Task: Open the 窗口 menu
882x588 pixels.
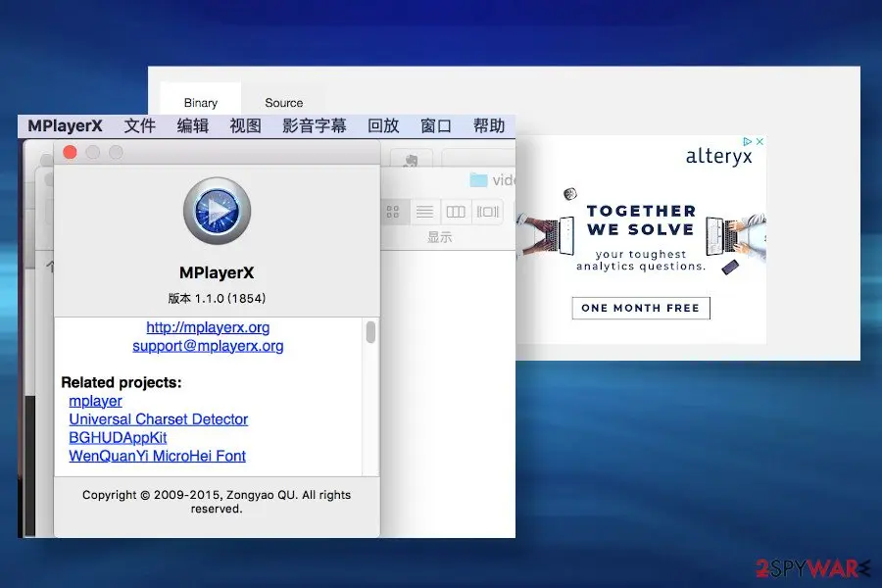Action: point(436,125)
